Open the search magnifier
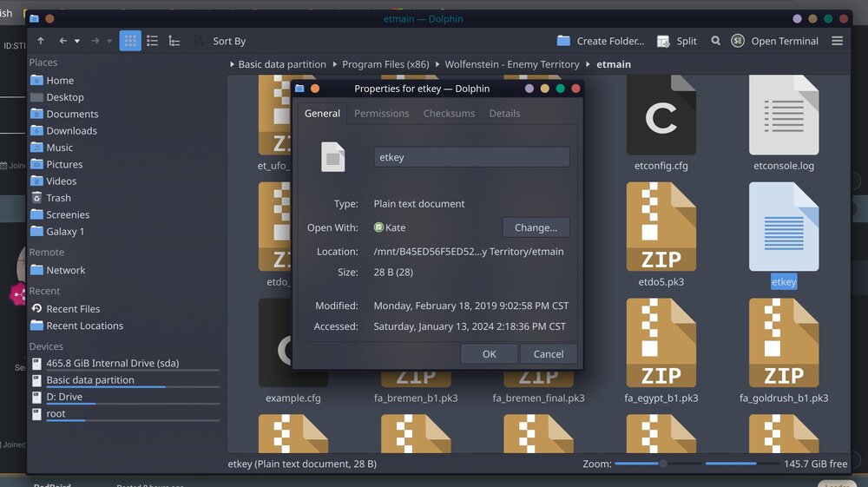Viewport: 868px width, 487px height. pos(716,41)
